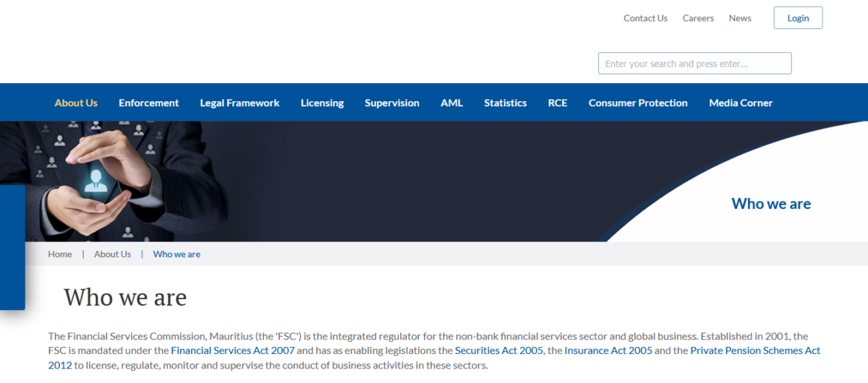
Task: Open the Securities Act 2005 link
Action: point(499,350)
